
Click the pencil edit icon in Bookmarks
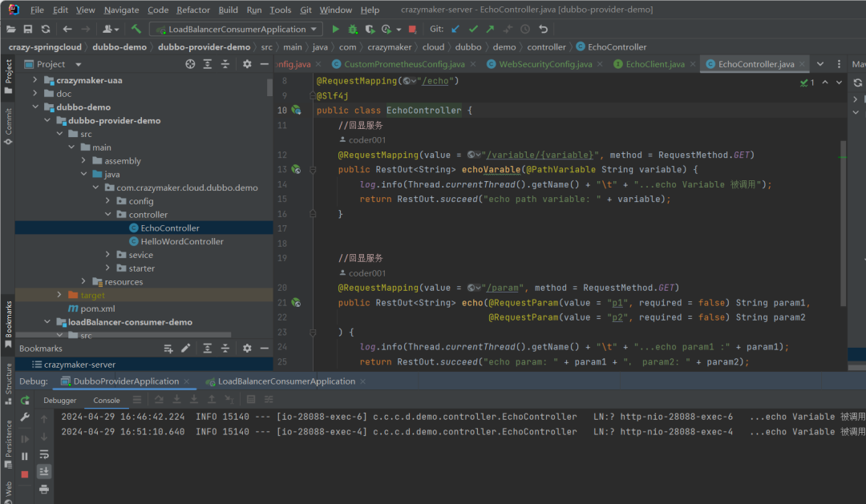186,349
